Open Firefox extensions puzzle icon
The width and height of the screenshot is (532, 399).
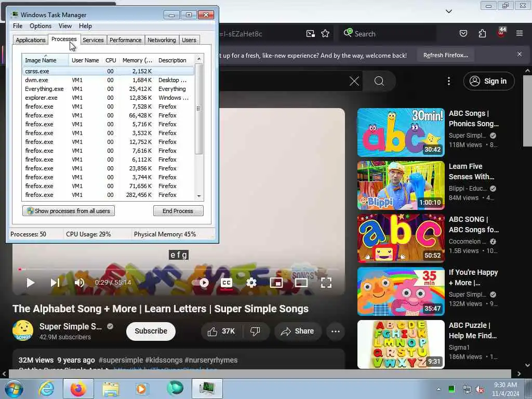(482, 33)
